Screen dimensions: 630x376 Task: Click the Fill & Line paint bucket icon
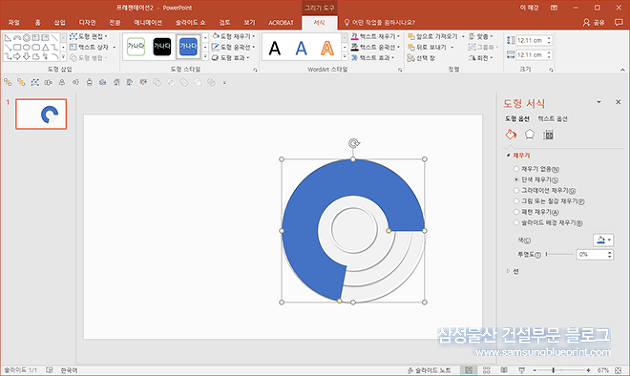511,135
